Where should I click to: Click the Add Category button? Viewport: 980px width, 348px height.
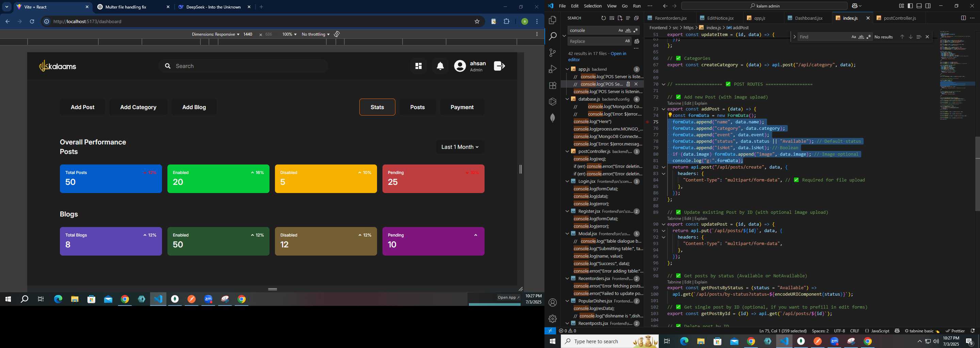pyautogui.click(x=138, y=107)
